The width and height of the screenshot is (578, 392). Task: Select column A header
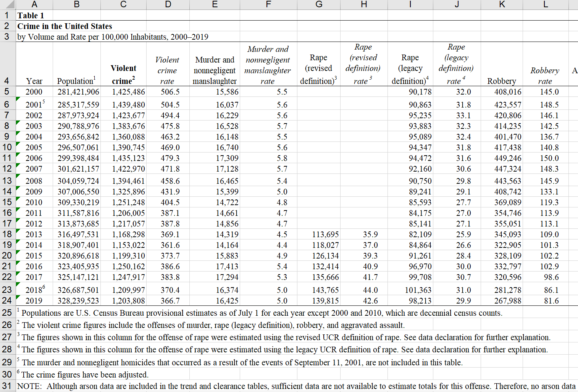(34, 5)
